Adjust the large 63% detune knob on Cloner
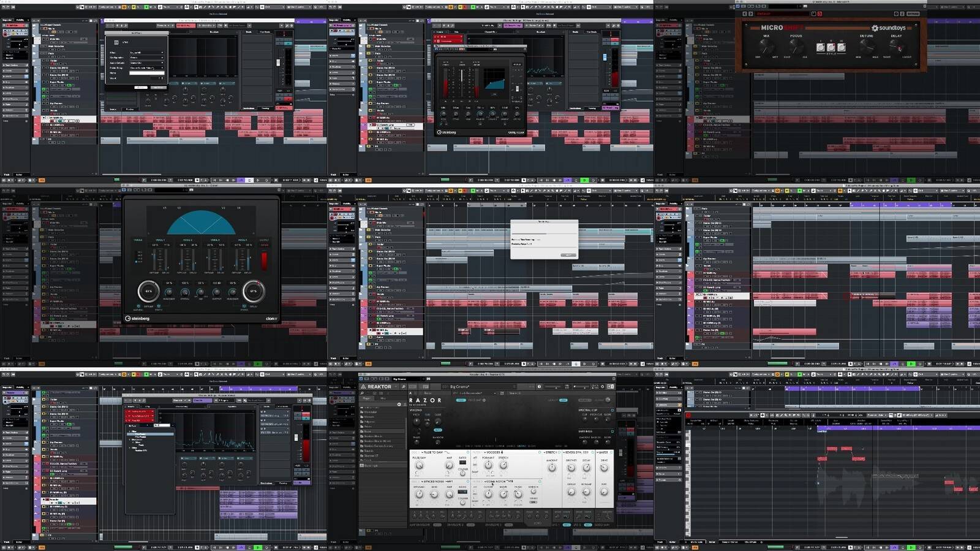Viewport: 980px width, 551px height. click(x=149, y=291)
